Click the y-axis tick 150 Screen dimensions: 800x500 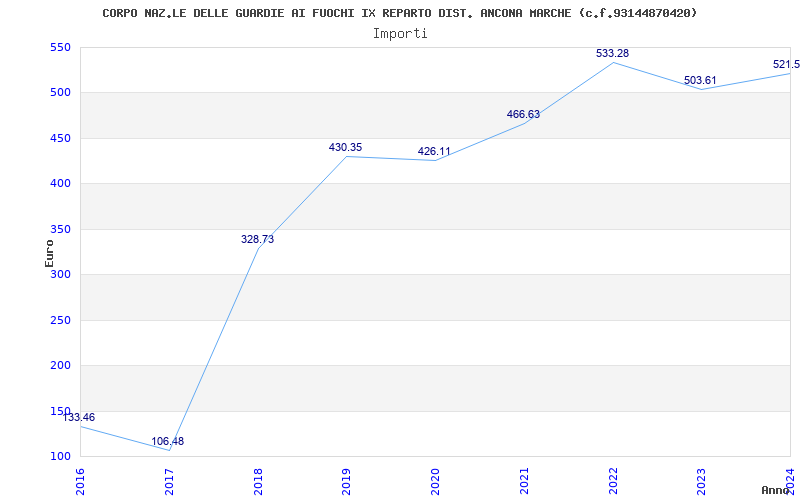pos(59,411)
